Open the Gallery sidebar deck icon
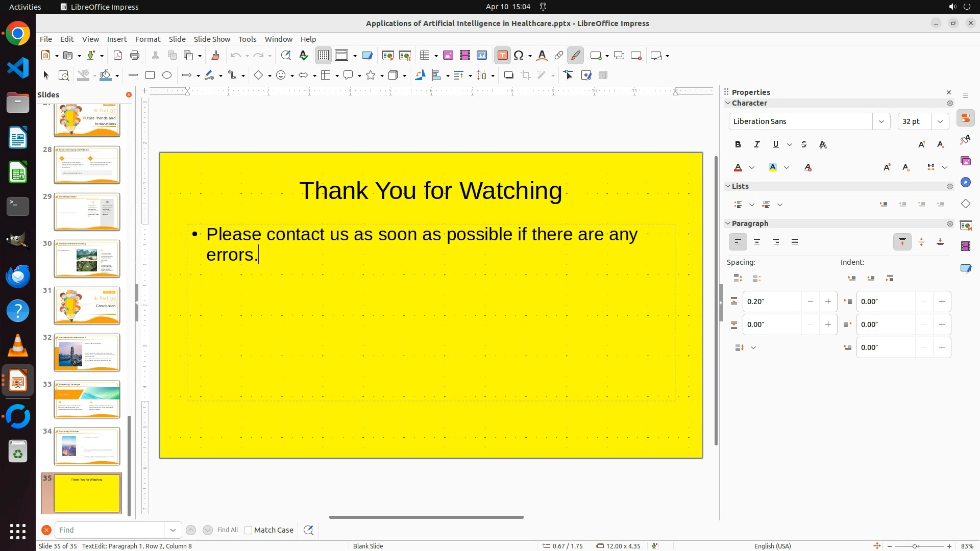 point(966,161)
